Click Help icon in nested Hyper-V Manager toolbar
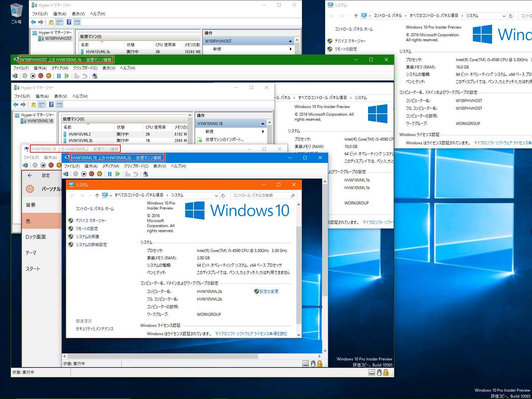Viewport: 532px width, 399px height. [x=51, y=105]
